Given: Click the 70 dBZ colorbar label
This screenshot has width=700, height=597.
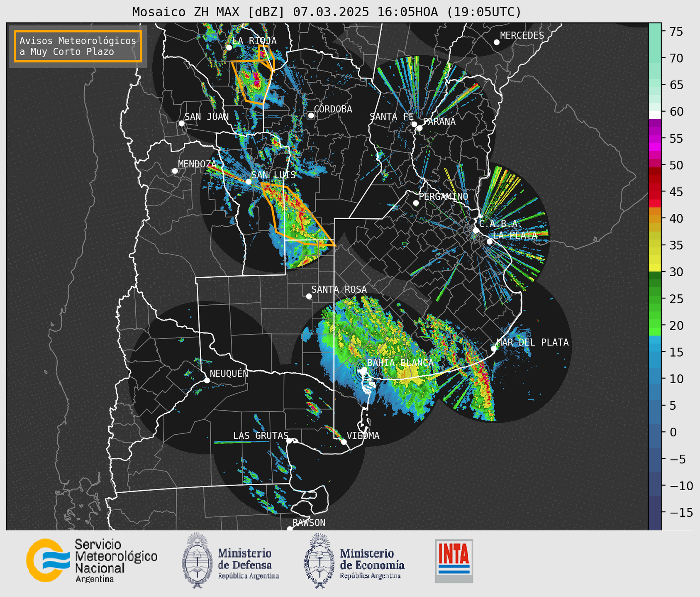Looking at the screenshot, I should tap(676, 59).
